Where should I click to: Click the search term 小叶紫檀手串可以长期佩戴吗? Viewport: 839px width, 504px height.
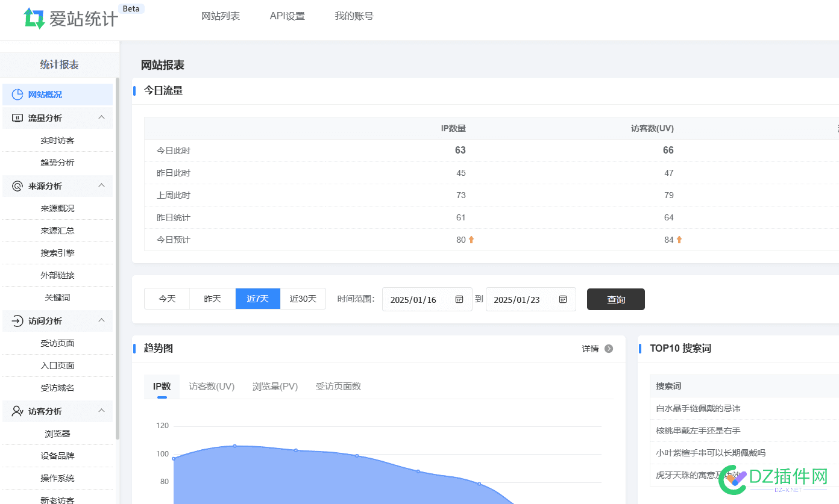coord(711,453)
